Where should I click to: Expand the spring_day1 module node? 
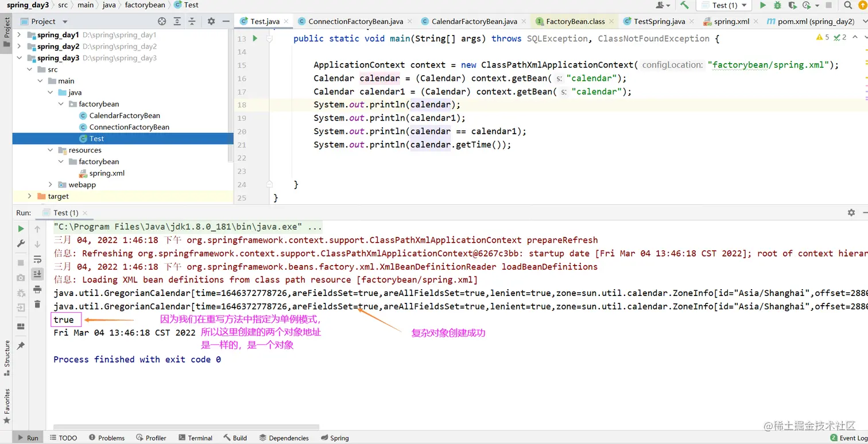click(19, 35)
